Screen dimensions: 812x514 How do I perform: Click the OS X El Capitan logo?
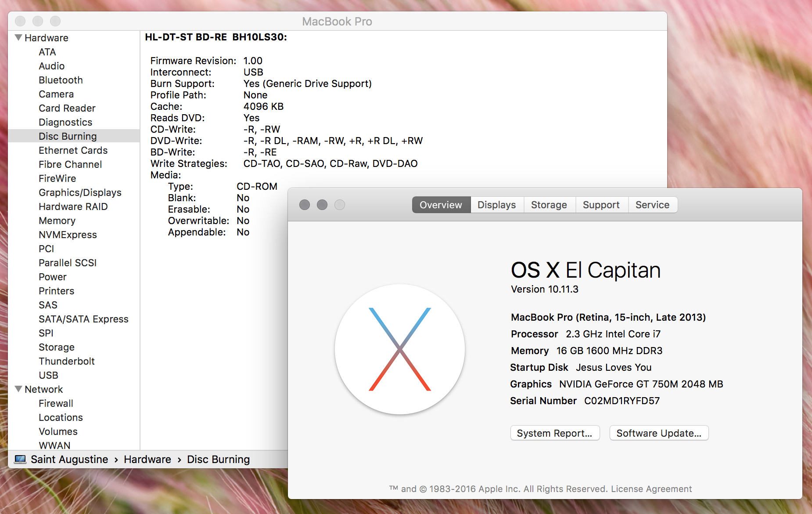click(400, 349)
